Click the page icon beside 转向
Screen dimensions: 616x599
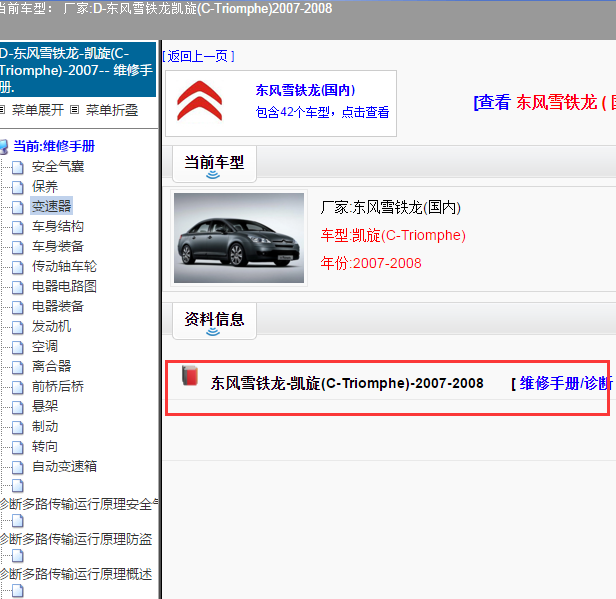18,447
